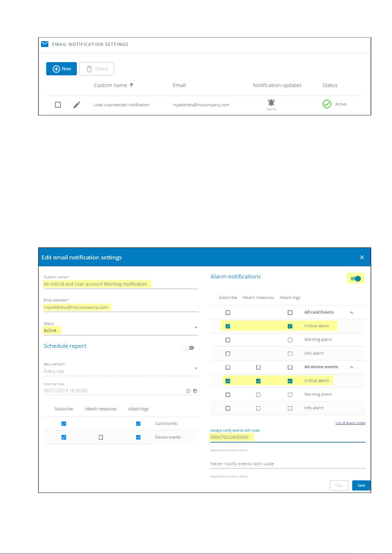The image size is (392, 554).
Task: Open the Recurrence dropdown showing Every day
Action: pyautogui.click(x=121, y=371)
